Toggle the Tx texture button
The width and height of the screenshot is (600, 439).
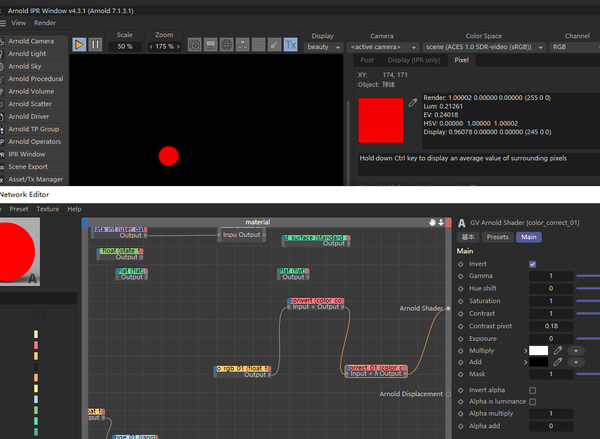pos(290,45)
